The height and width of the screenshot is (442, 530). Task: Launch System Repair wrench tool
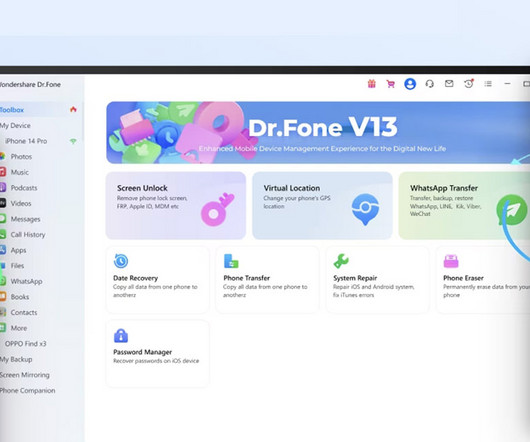[x=378, y=280]
